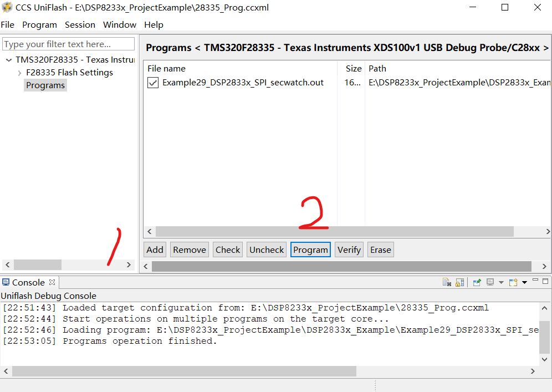552x392 pixels.
Task: Uncheck the Example29_DSP2833x_SPI_secwatch.out checkbox
Action: coord(153,83)
